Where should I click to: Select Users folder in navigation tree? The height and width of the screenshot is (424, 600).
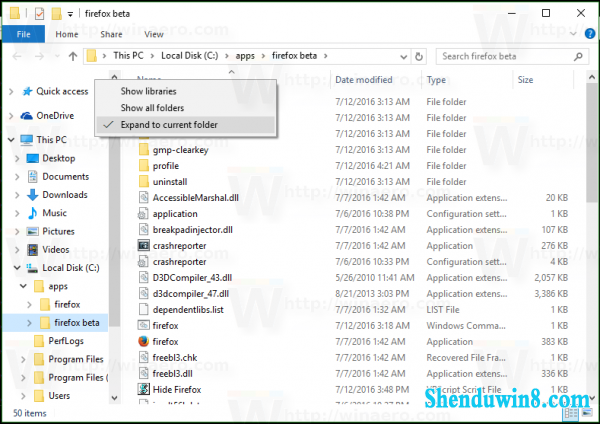[59, 395]
